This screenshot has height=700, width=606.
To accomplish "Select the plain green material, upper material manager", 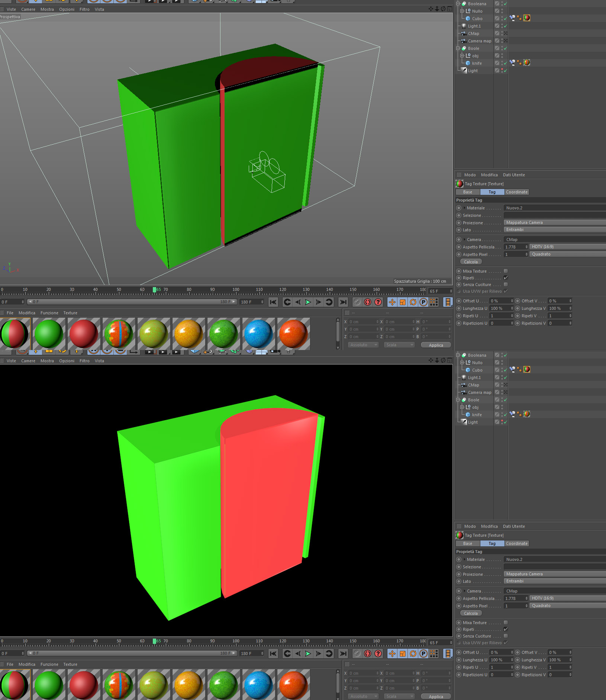I will pyautogui.click(x=49, y=334).
